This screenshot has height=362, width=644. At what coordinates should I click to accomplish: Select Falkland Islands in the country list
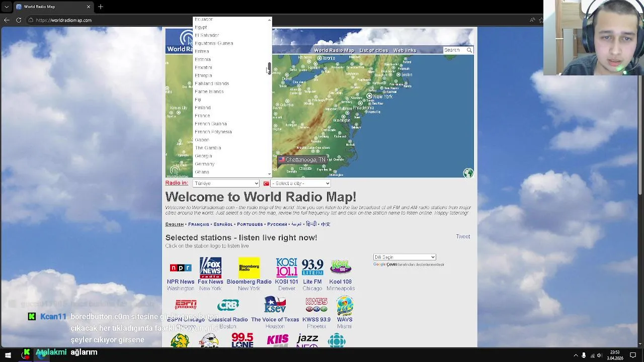point(212,83)
